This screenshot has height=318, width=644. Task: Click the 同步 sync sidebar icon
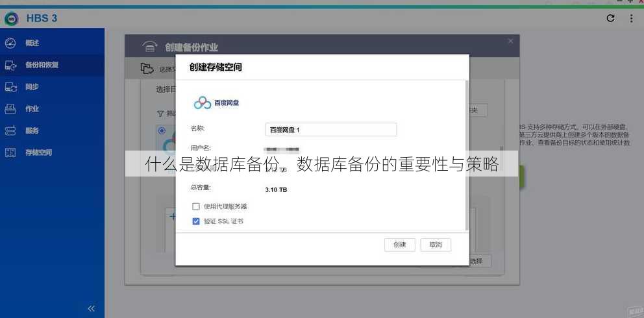click(x=10, y=87)
